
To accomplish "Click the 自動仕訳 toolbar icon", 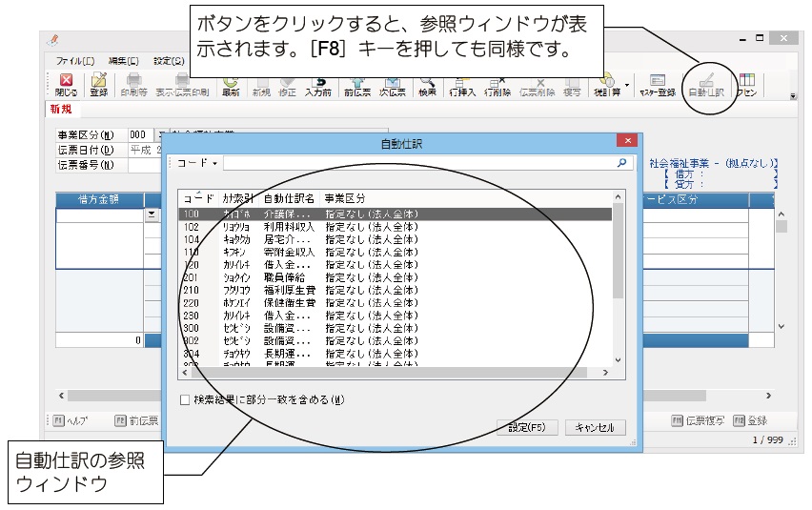I will click(x=705, y=85).
